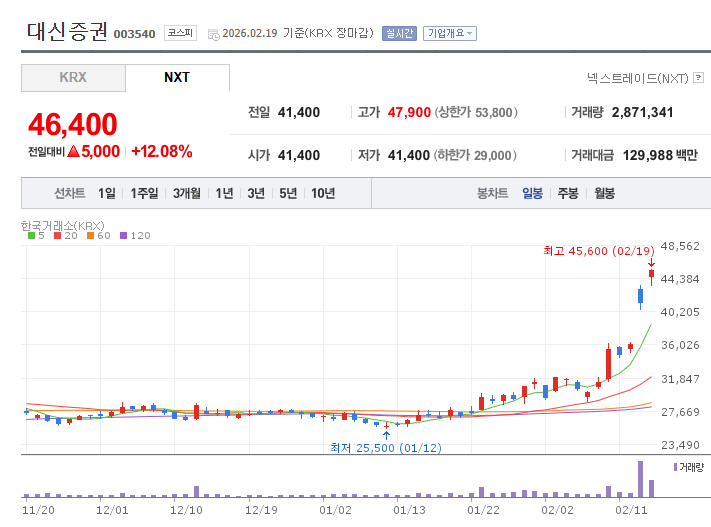The width and height of the screenshot is (711, 527).
Task: Show the 1년 line chart
Action: (224, 193)
